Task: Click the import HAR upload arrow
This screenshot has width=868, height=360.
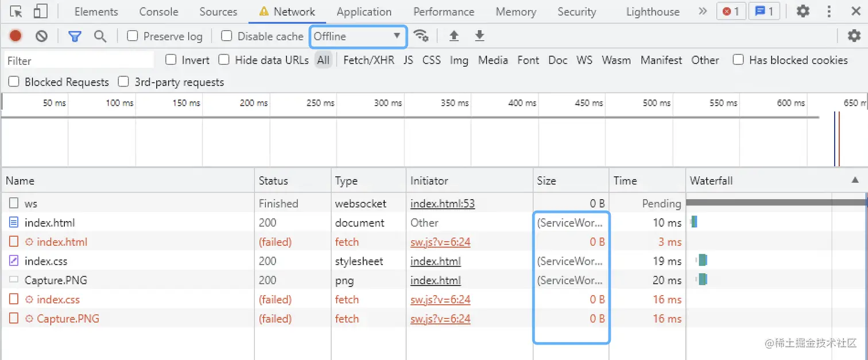Action: click(x=454, y=36)
